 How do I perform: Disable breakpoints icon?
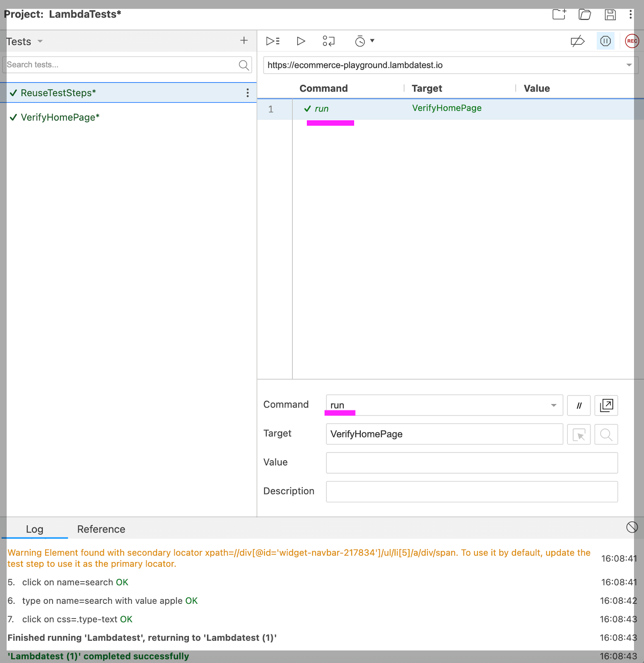tap(577, 41)
